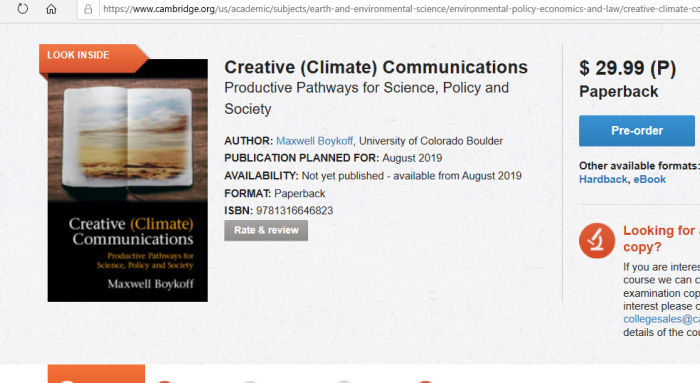Image resolution: width=700 pixels, height=383 pixels.
Task: Switch to the Hardback format
Action: click(603, 179)
